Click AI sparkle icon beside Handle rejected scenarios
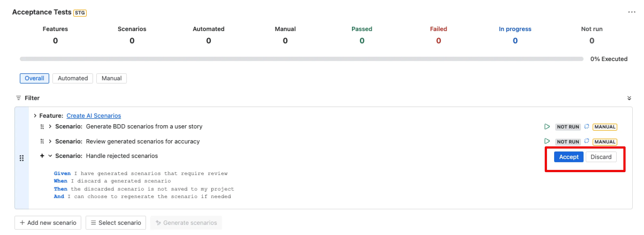 pyautogui.click(x=42, y=156)
